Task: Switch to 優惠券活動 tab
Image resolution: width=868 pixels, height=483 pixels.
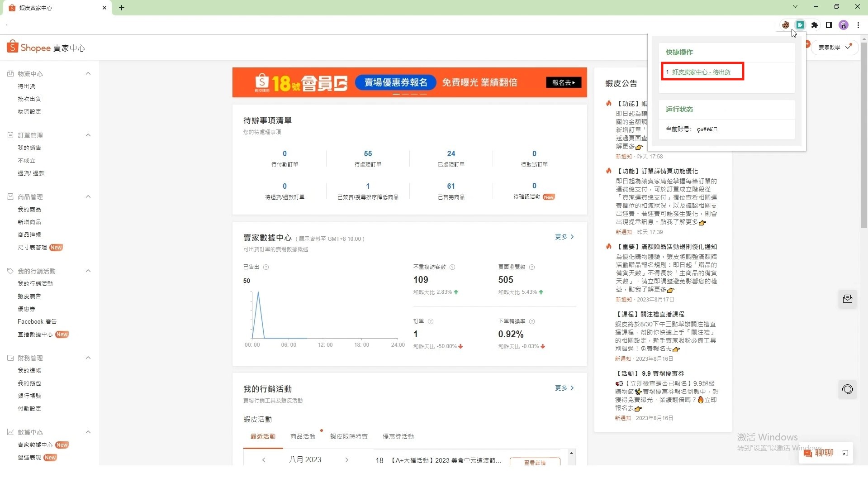Action: tap(398, 436)
